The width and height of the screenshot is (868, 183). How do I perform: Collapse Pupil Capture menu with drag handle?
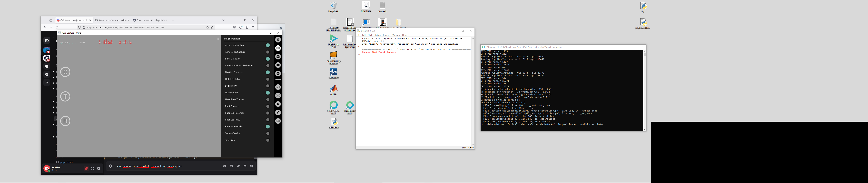(218, 39)
